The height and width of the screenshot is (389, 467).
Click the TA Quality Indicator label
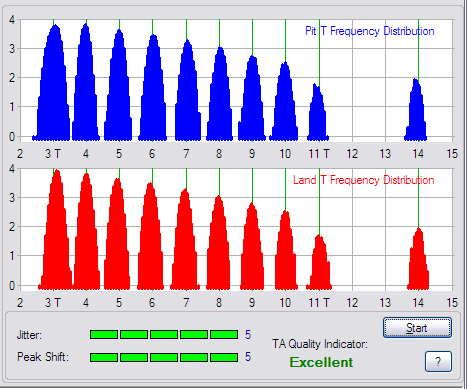coord(320,344)
